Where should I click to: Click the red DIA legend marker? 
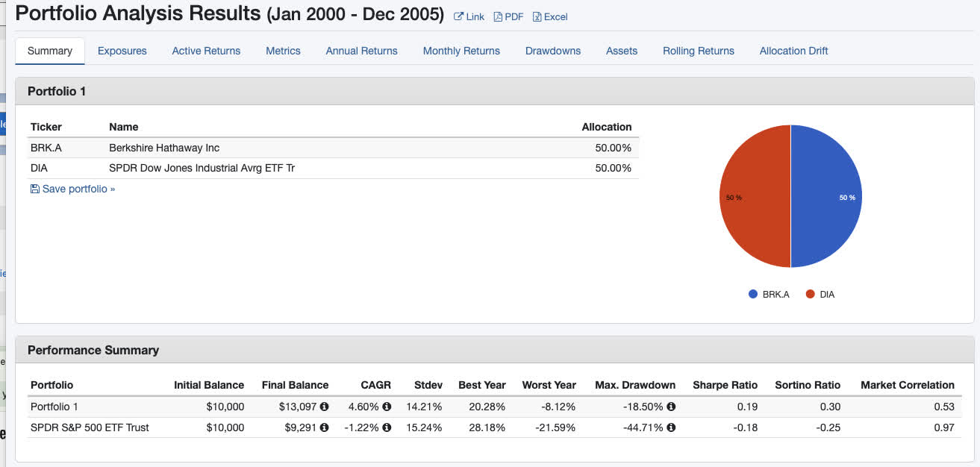click(x=811, y=294)
